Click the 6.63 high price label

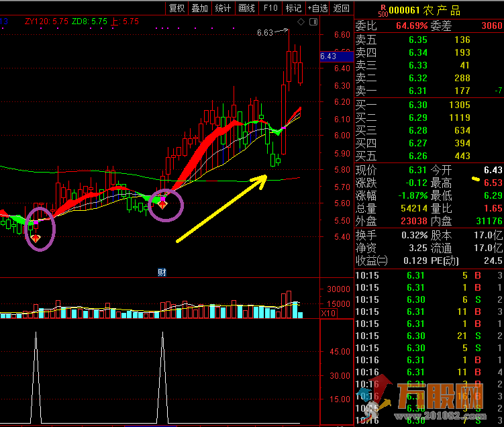[265, 33]
